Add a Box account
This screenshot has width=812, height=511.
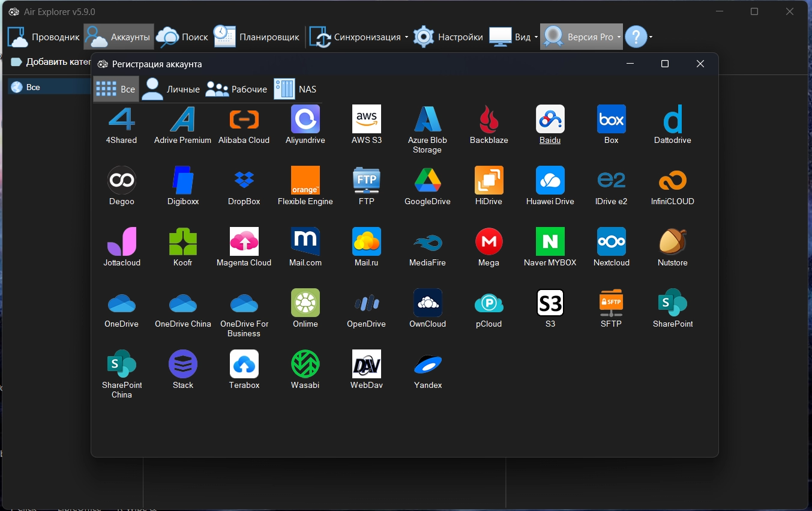click(x=612, y=119)
